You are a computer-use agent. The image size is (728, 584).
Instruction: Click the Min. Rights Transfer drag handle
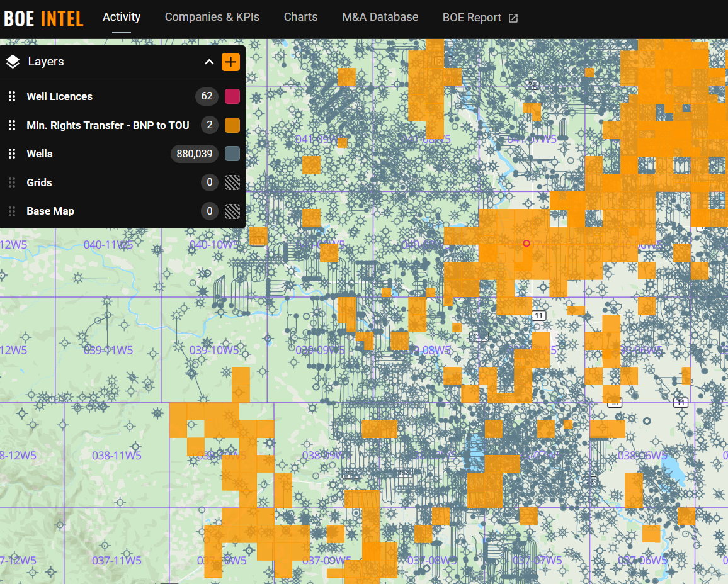coord(12,125)
